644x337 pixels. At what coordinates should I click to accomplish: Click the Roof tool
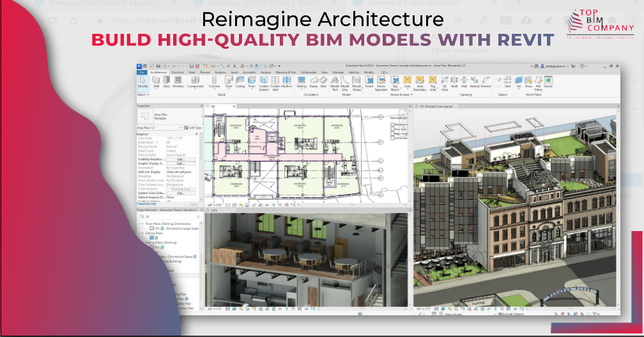point(229,82)
